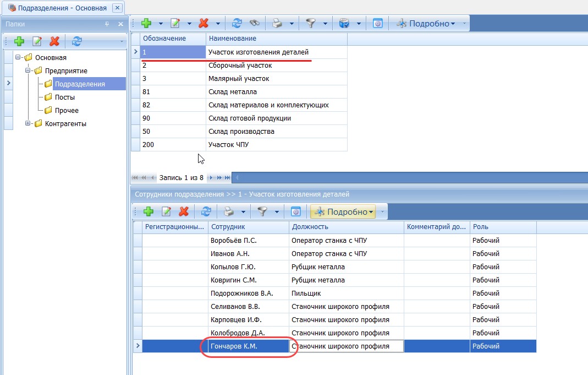This screenshot has height=375, width=588.
Task: Go to next record in navigator
Action: [x=211, y=177]
